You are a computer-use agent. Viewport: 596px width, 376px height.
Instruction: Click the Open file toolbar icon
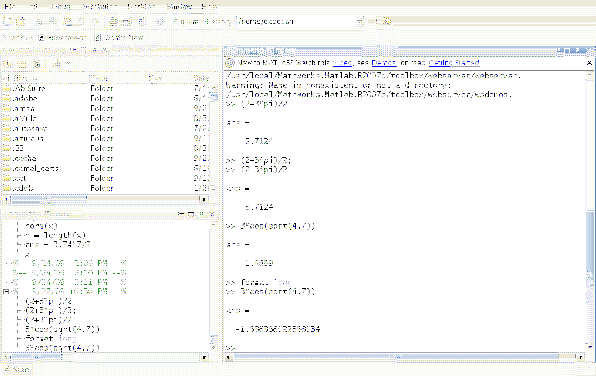[21, 22]
